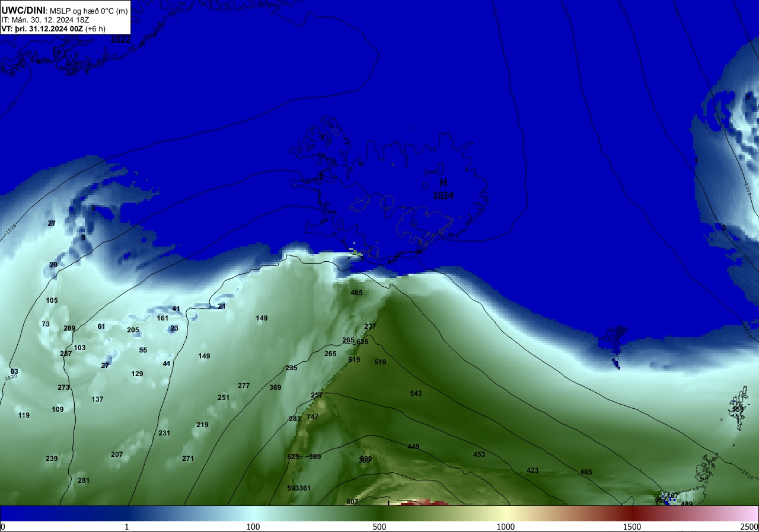This screenshot has height=532, width=759.
Task: Click the 137 height value
Action: click(97, 399)
